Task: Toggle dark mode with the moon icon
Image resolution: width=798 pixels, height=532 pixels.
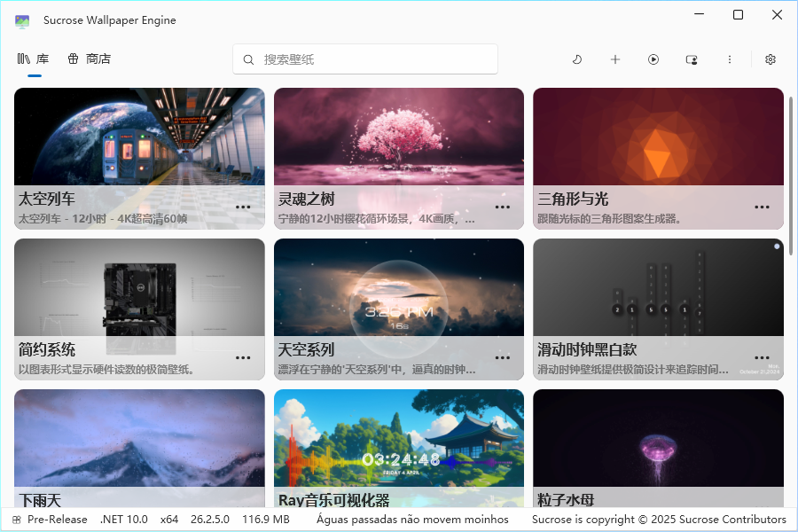Action: click(577, 59)
